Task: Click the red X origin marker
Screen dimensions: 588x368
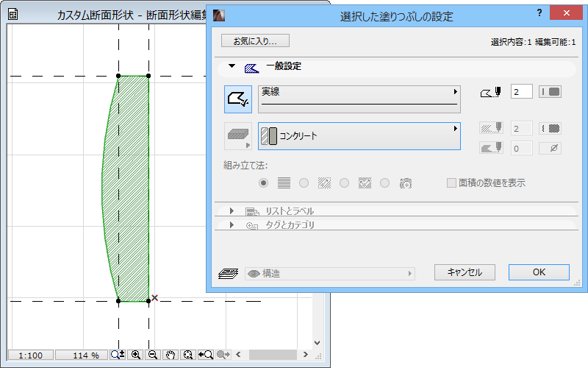Action: 154,297
